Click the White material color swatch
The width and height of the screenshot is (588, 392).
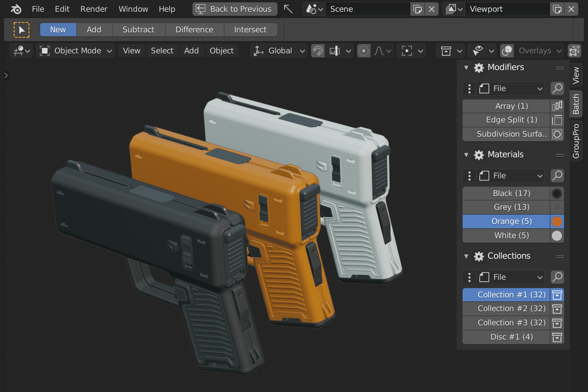pos(557,236)
